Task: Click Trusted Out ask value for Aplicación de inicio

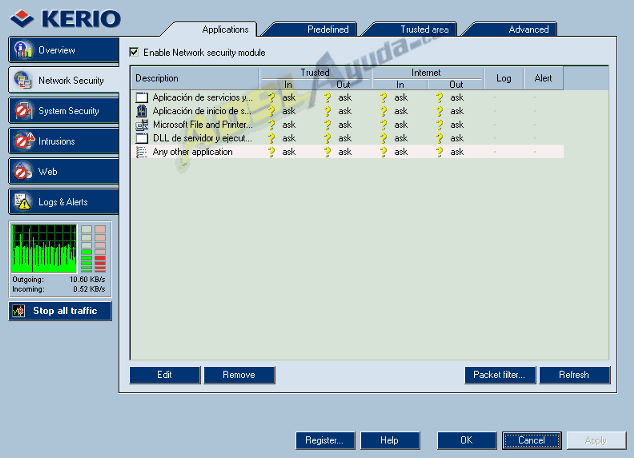Action: 345,111
